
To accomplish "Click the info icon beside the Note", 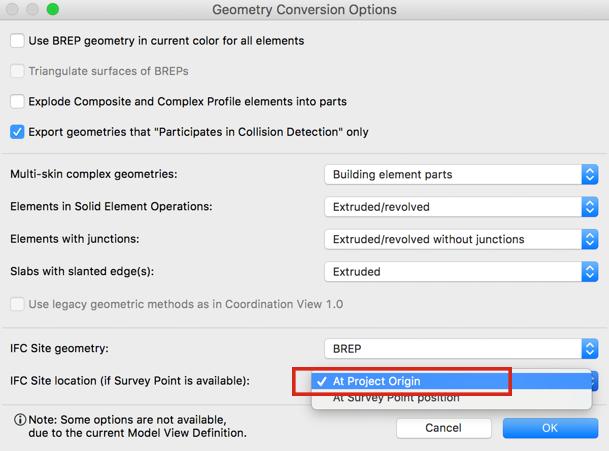I will (20, 420).
